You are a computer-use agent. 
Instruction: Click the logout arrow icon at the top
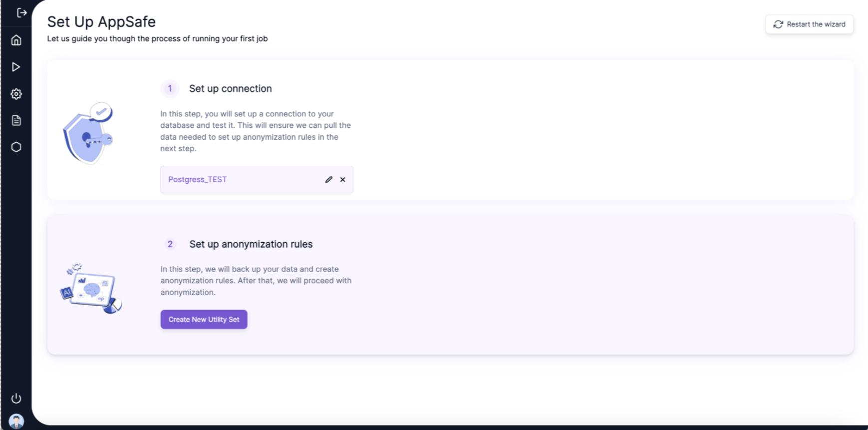click(x=21, y=12)
